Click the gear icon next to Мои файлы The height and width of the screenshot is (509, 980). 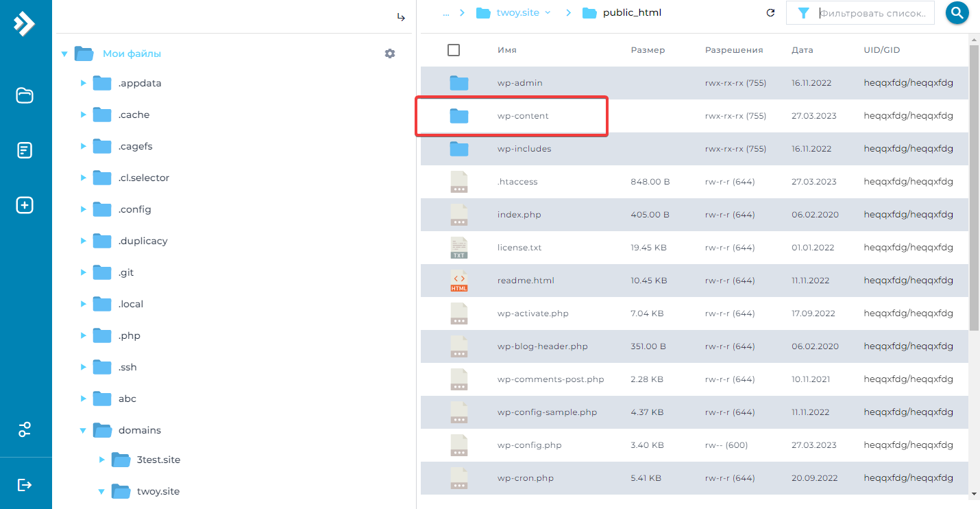coord(390,54)
